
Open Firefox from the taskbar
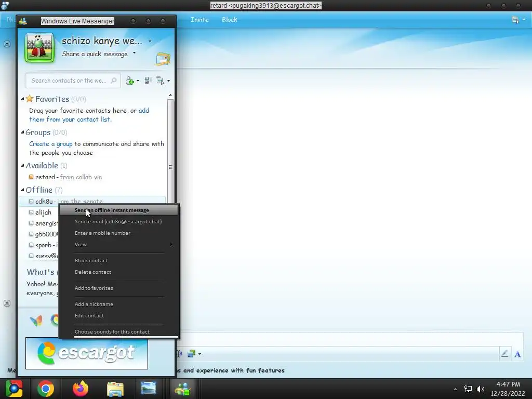pos(81,389)
